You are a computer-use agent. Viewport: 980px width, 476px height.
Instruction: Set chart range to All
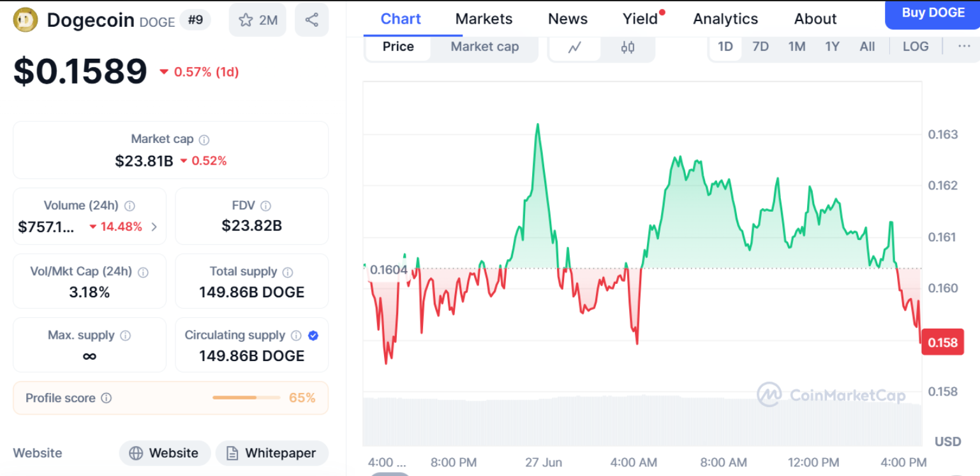(x=867, y=47)
